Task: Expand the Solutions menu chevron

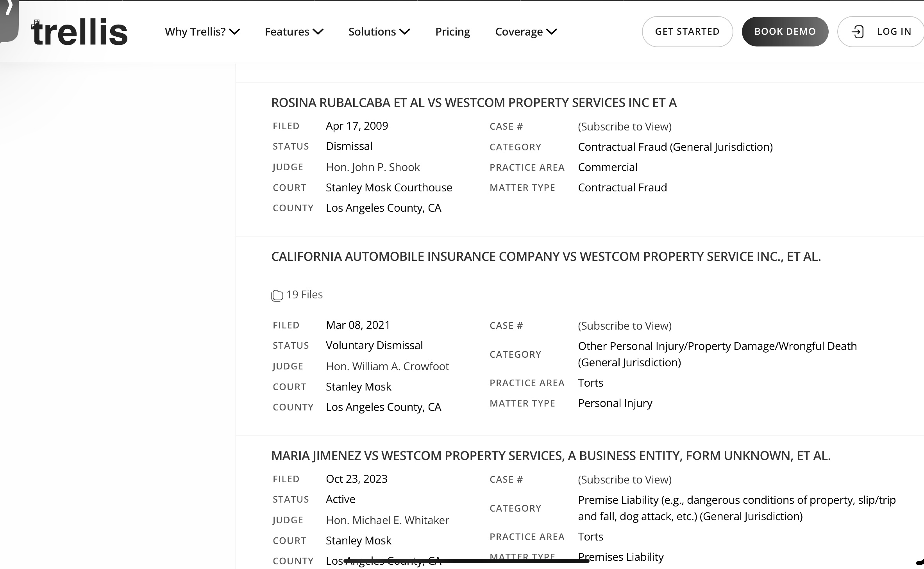Action: coord(405,32)
